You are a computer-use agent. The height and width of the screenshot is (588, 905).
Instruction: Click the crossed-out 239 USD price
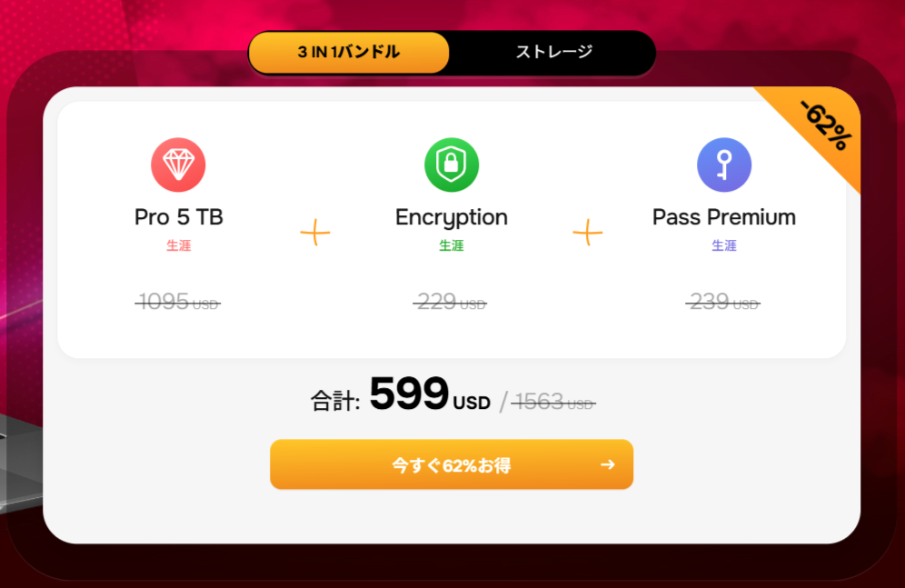tap(723, 302)
